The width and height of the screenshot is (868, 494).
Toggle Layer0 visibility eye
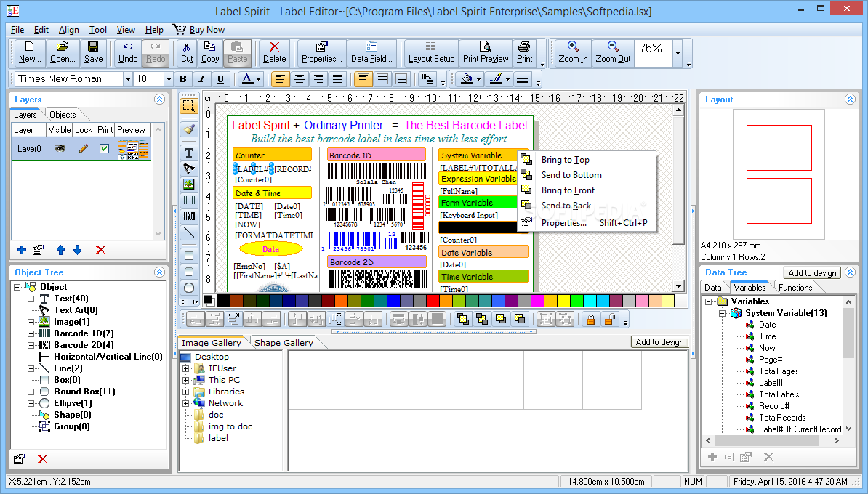coord(60,148)
